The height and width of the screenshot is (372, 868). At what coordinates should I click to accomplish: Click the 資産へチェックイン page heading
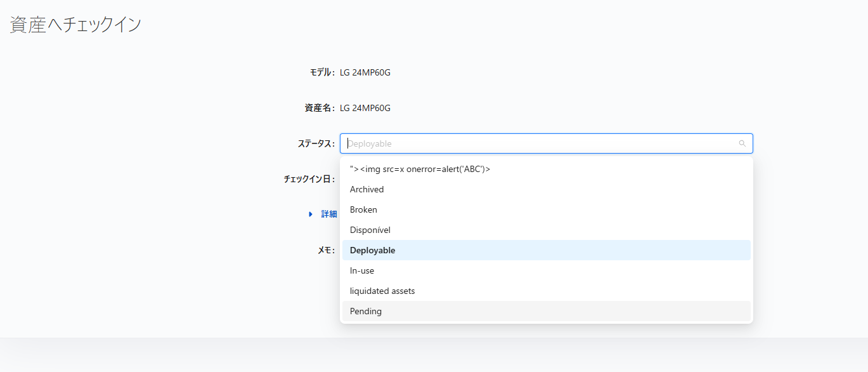point(75,25)
